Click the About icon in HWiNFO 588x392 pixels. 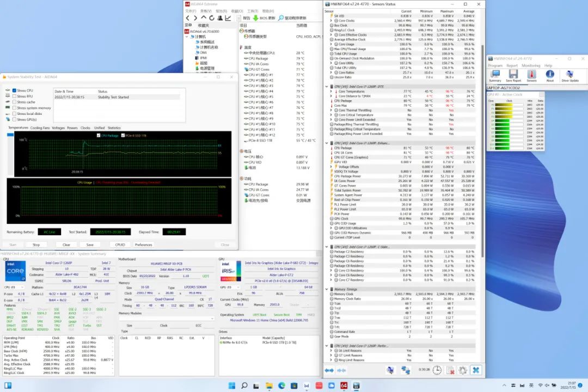point(550,75)
